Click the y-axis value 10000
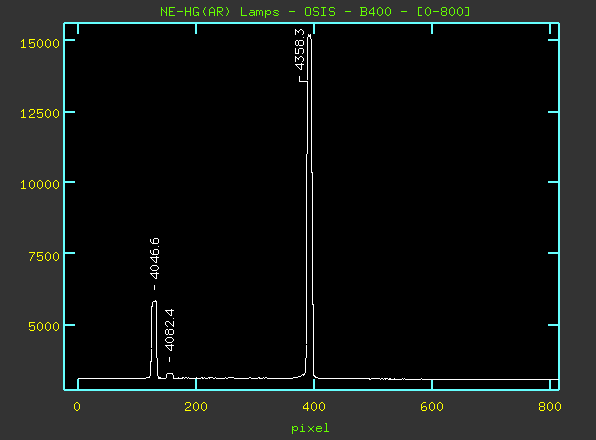596x440 pixels. pos(40,185)
